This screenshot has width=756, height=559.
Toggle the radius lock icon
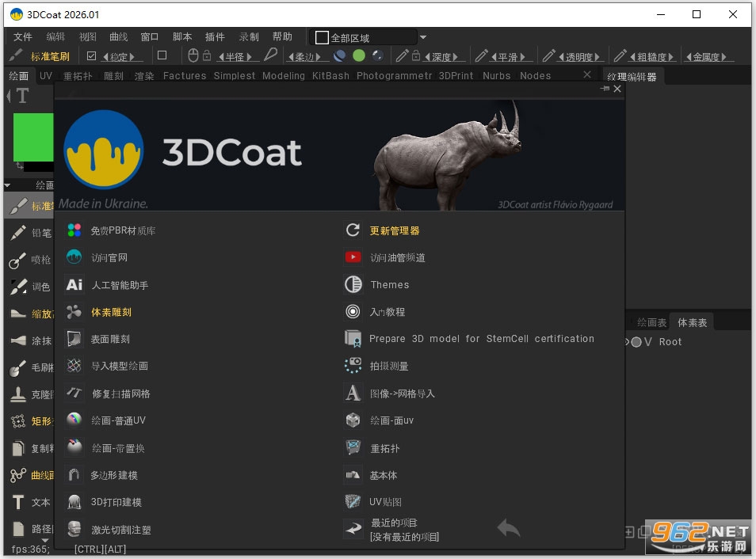click(x=207, y=55)
